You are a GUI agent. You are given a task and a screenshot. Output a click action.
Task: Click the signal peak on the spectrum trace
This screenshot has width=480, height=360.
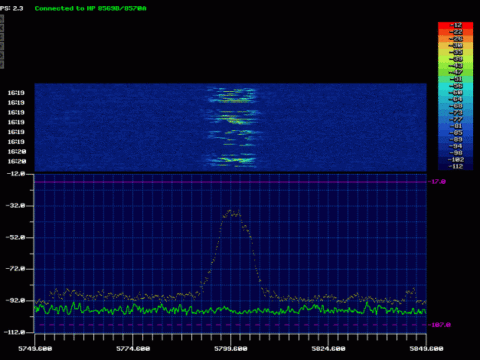tap(231, 211)
